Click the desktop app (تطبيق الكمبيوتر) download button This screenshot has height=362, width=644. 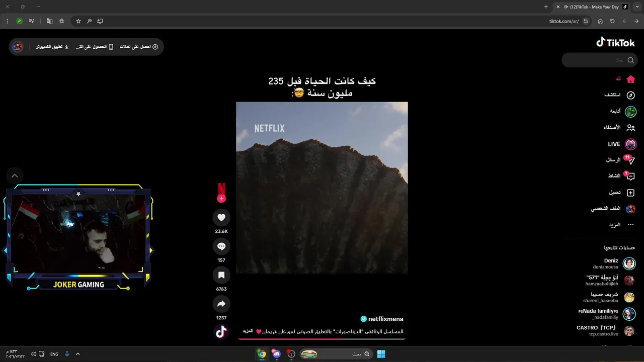[52, 47]
